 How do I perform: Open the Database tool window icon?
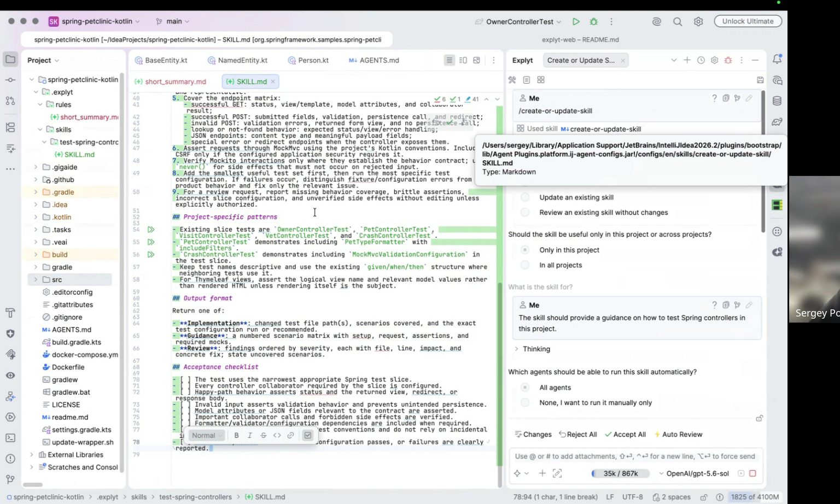click(777, 101)
